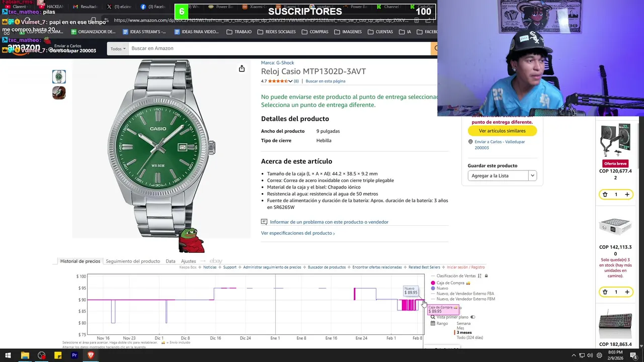The image size is (644, 362).
Task: Select the second watch thumbnail in box
Action: [59, 93]
